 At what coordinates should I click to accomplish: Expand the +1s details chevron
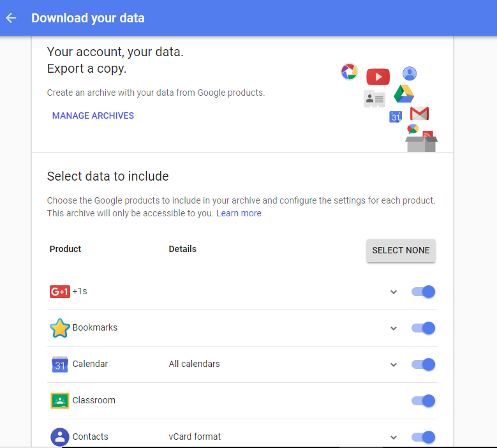click(x=394, y=292)
